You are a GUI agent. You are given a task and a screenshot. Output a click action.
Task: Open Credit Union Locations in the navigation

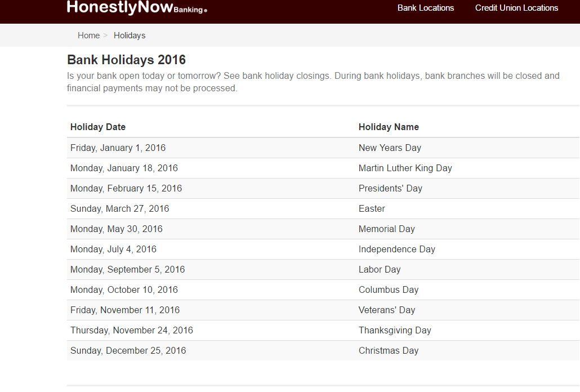point(516,8)
